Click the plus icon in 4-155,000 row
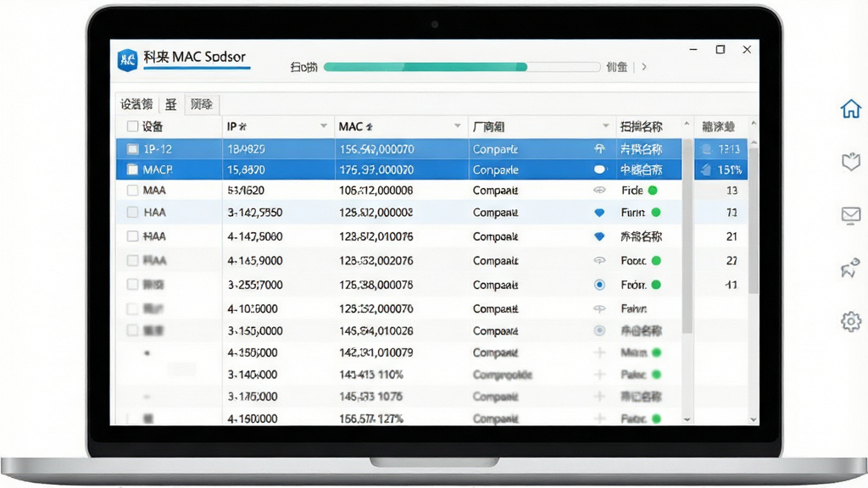 (x=599, y=352)
